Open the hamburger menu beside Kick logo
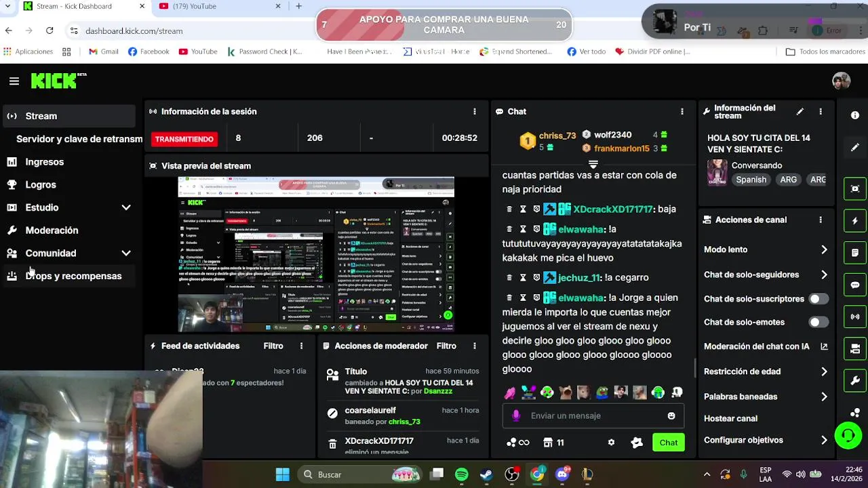Image resolution: width=868 pixels, height=488 pixels. (14, 81)
